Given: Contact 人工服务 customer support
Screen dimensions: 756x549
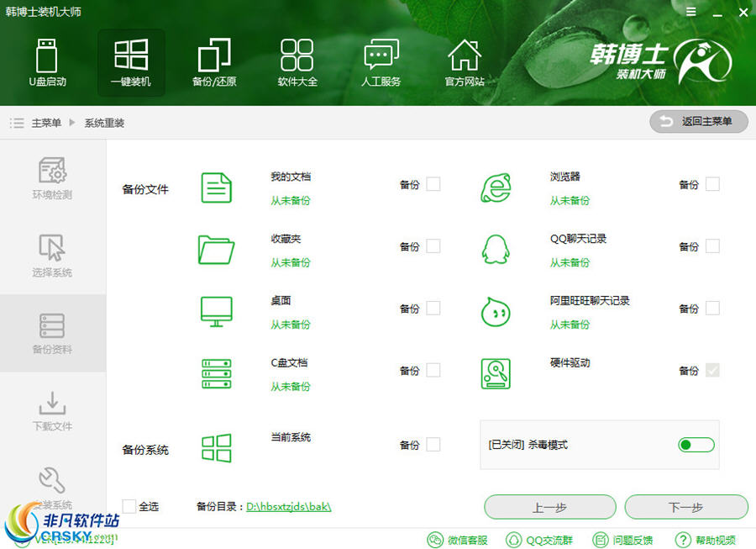Looking at the screenshot, I should click(381, 63).
